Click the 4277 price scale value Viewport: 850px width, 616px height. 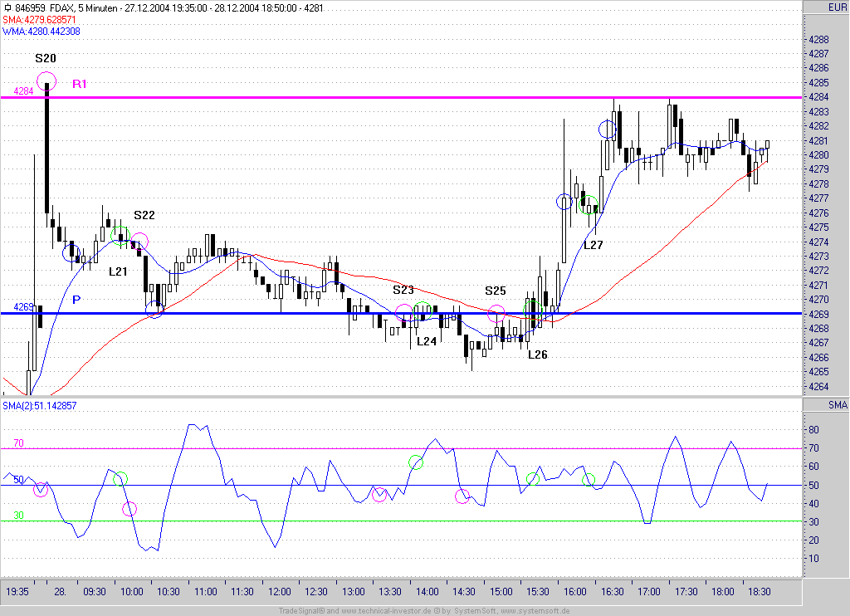(818, 198)
